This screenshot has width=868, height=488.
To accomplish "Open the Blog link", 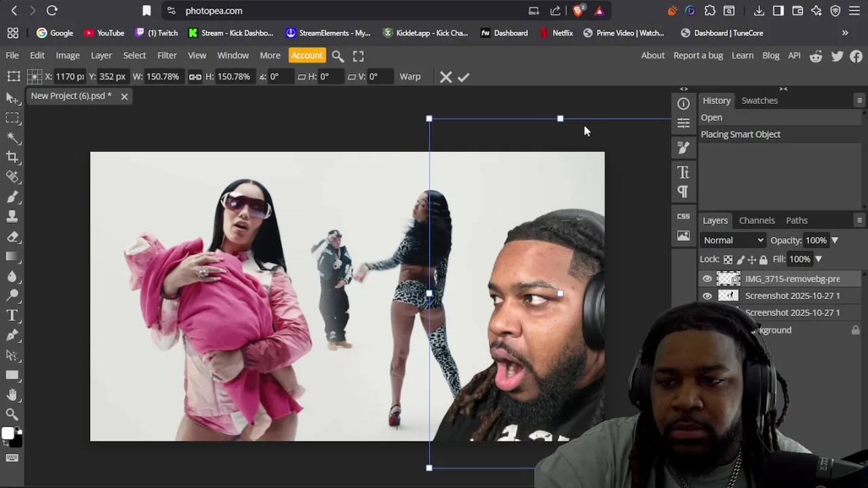I will [770, 56].
